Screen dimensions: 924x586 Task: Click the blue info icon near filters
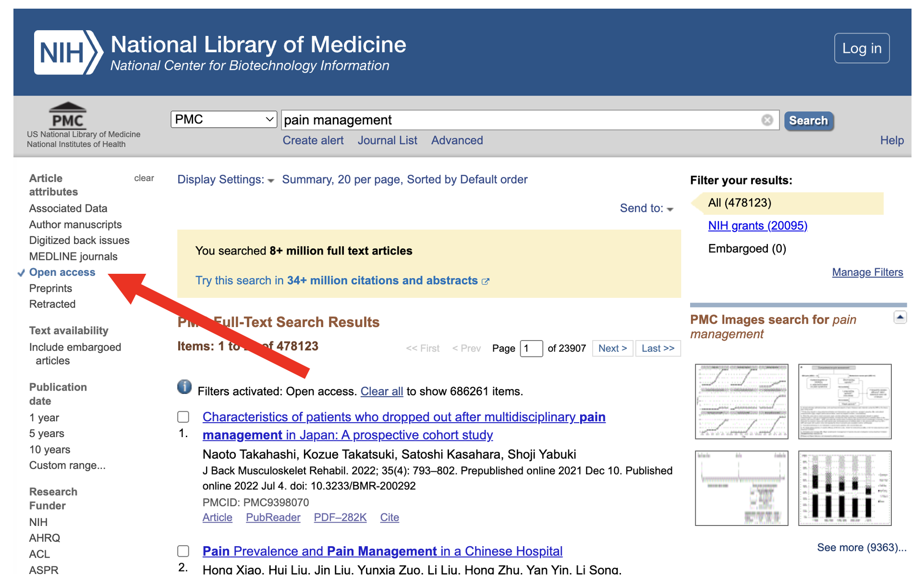click(x=184, y=387)
